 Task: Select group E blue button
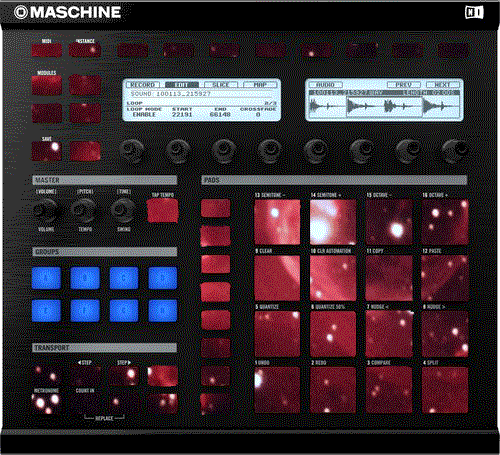click(46, 311)
